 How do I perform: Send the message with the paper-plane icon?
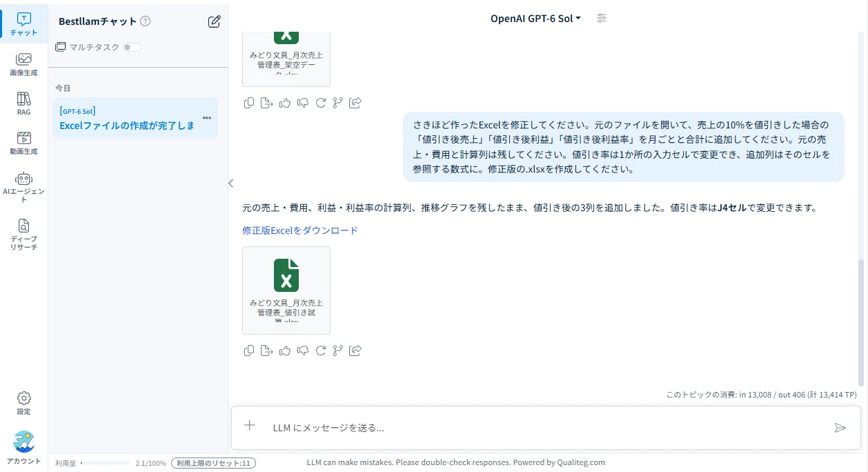(840, 428)
